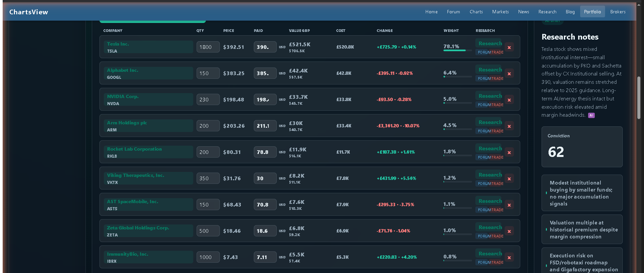Click Alphabet 6.4% weight bar
Viewport: 644px width, 273px height.
point(457,76)
